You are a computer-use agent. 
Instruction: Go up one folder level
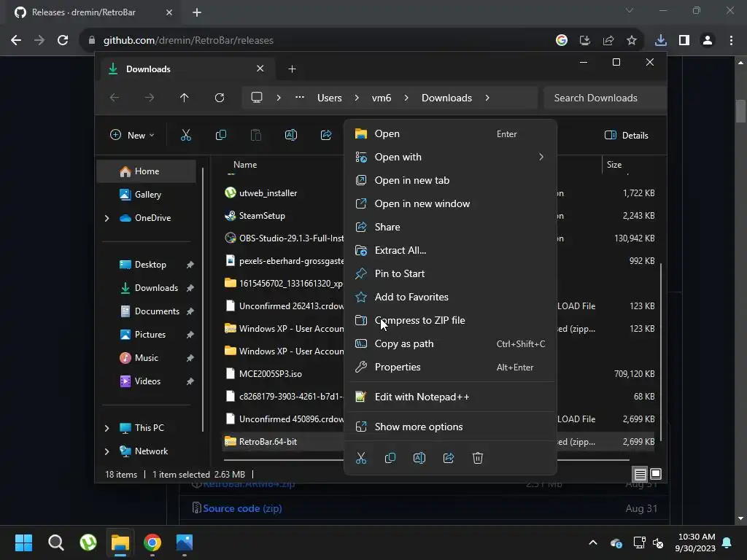coord(185,98)
